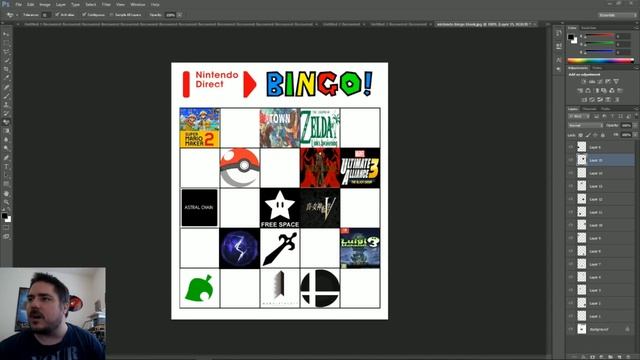
Task: Select the active Magic Eraser tool
Action: (x=6, y=122)
